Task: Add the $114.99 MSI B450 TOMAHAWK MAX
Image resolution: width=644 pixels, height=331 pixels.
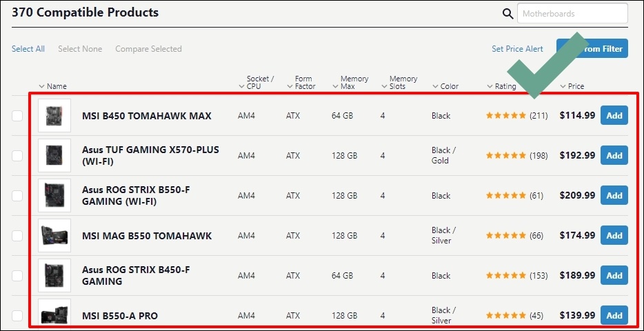Action: coord(614,115)
